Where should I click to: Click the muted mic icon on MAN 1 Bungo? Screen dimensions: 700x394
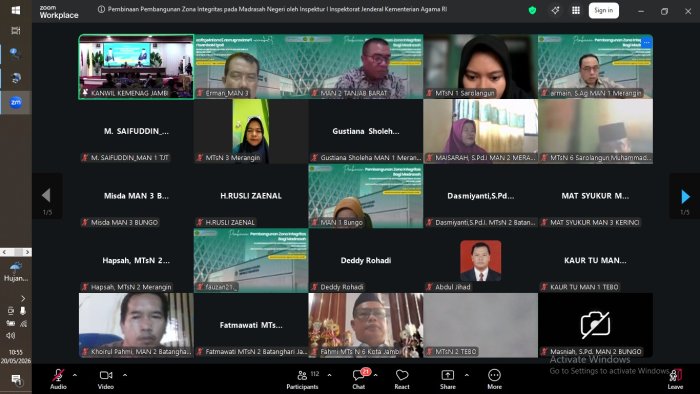click(314, 222)
